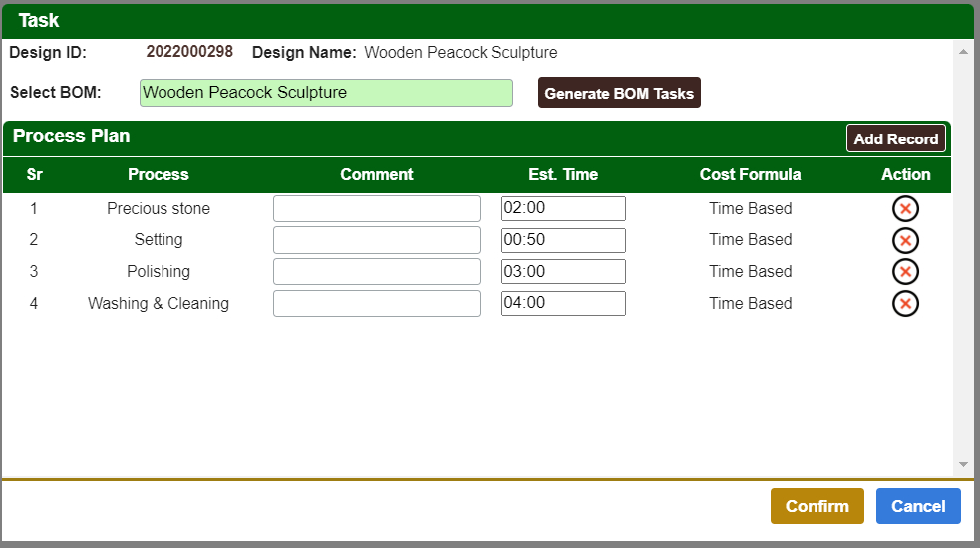Cancel the task dialog
Viewport: 980px width, 548px height.
coord(918,506)
